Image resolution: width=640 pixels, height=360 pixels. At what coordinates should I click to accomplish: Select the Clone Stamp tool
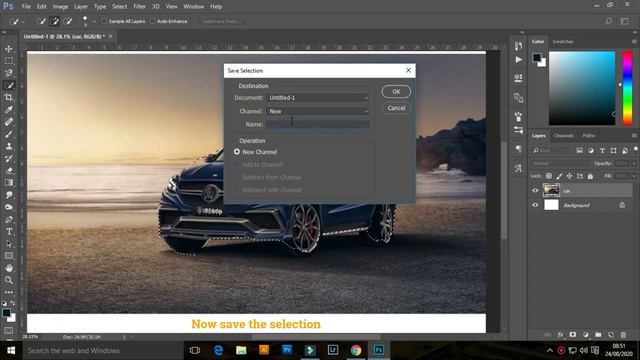(9, 146)
